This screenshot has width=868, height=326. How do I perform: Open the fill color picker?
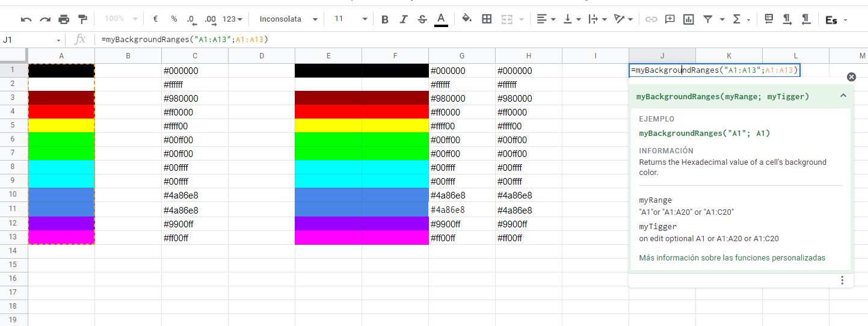click(466, 19)
